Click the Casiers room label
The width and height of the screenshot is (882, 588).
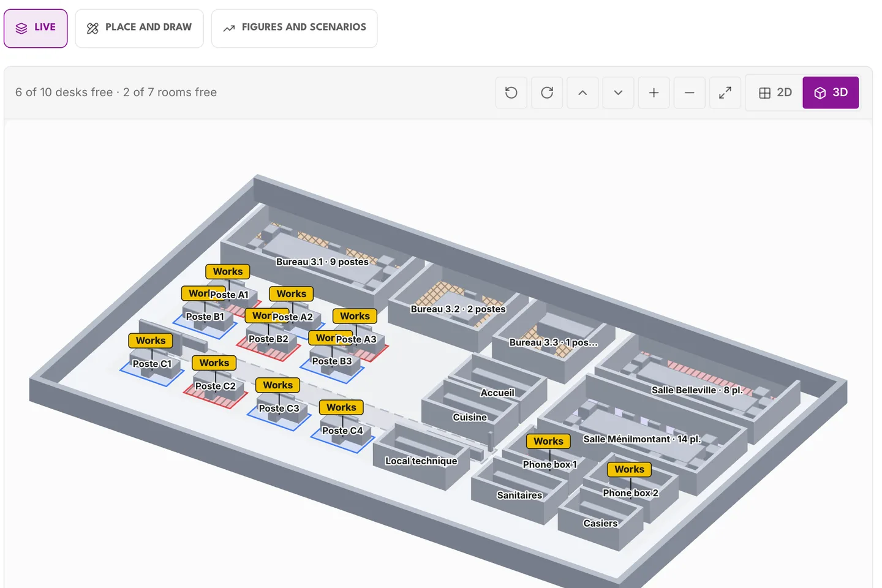coord(601,523)
